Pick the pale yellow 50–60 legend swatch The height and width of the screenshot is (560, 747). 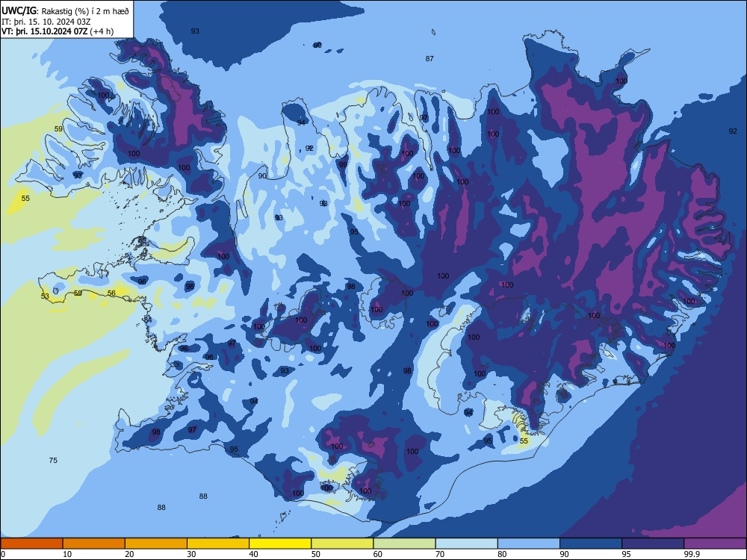[x=342, y=544]
